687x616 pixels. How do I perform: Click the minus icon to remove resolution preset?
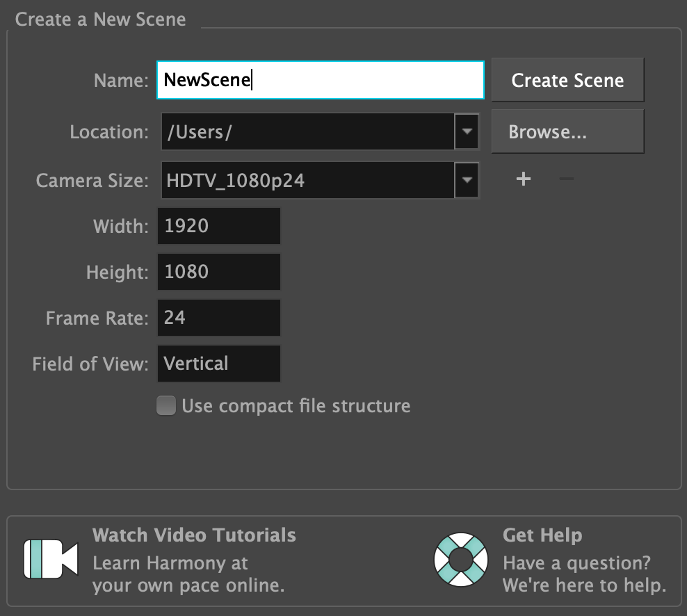[x=567, y=179]
